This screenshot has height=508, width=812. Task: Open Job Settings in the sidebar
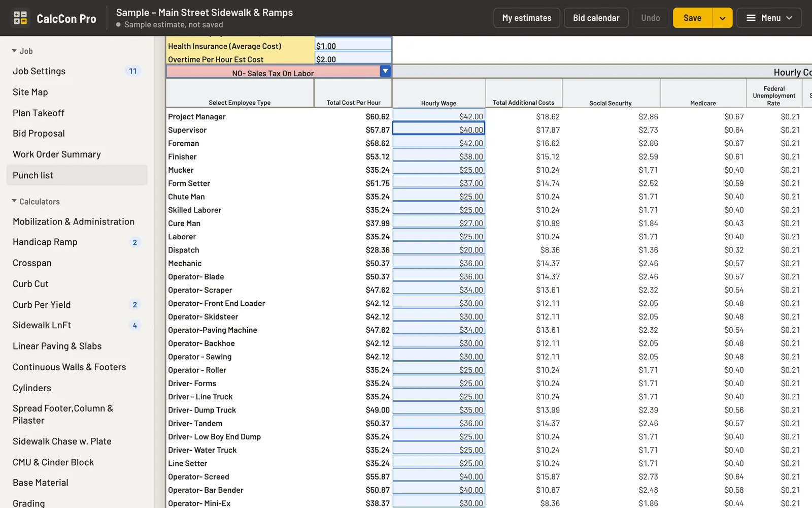77,71
